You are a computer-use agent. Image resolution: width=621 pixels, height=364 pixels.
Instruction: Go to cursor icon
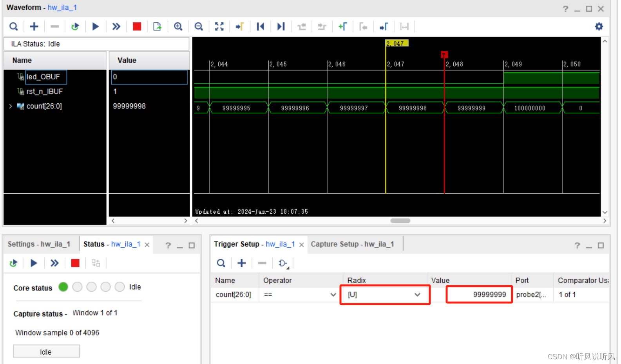click(x=240, y=27)
